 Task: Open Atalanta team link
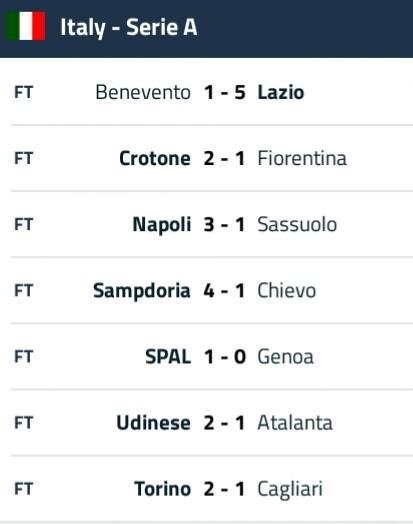[x=295, y=423]
